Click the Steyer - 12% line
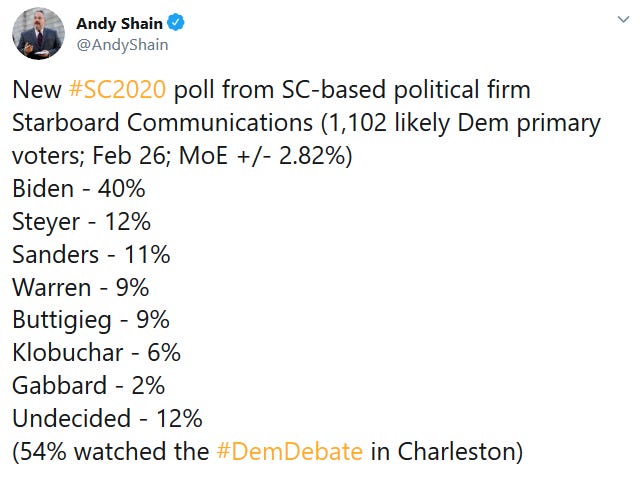 pyautogui.click(x=82, y=222)
